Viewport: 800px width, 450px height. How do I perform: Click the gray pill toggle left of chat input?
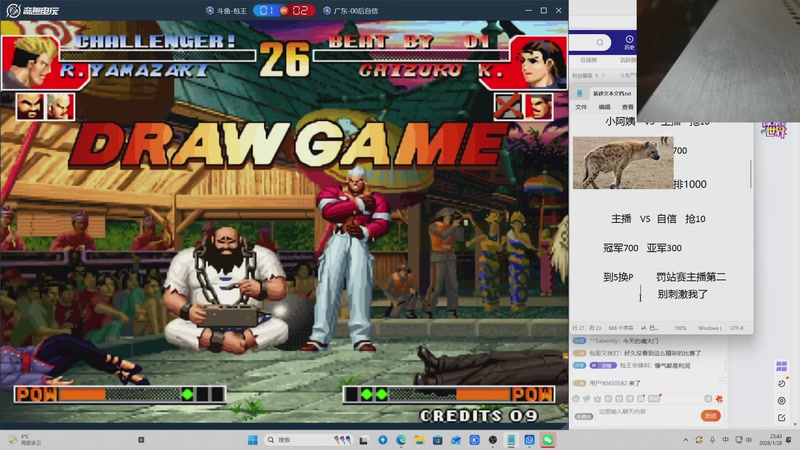pos(584,416)
